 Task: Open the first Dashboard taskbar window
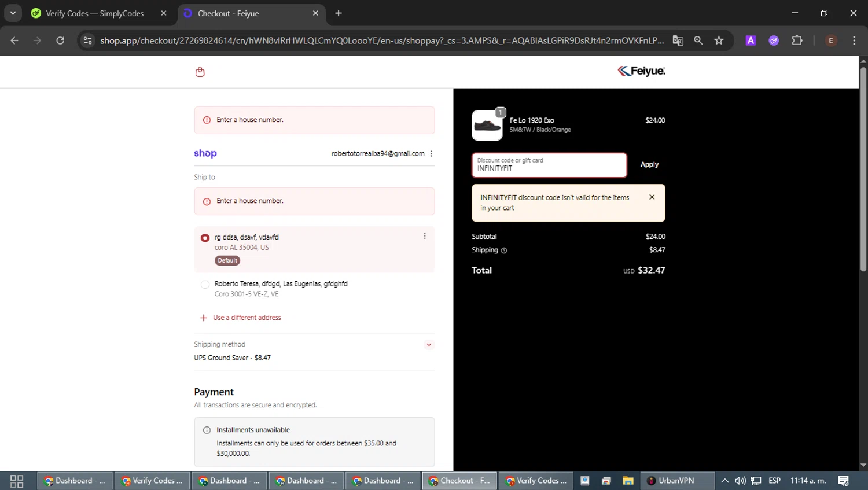75,481
